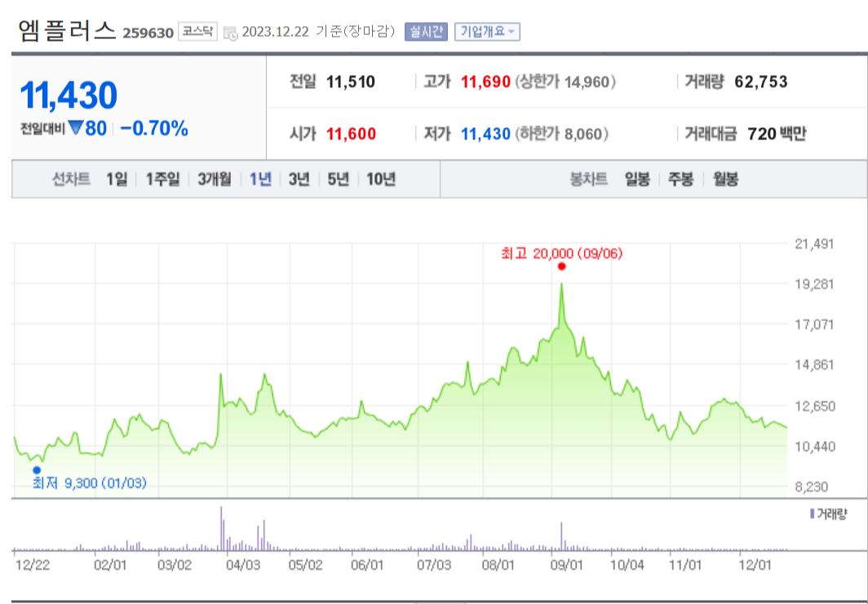The width and height of the screenshot is (868, 604).
Task: Click the 11/01 date axis label
Action: (x=684, y=566)
